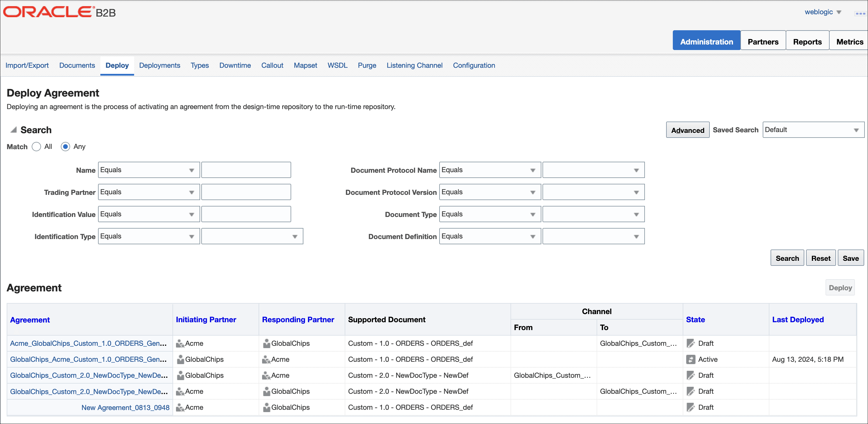This screenshot has width=868, height=424.
Task: Open Identification Type value dropdown
Action: 252,236
